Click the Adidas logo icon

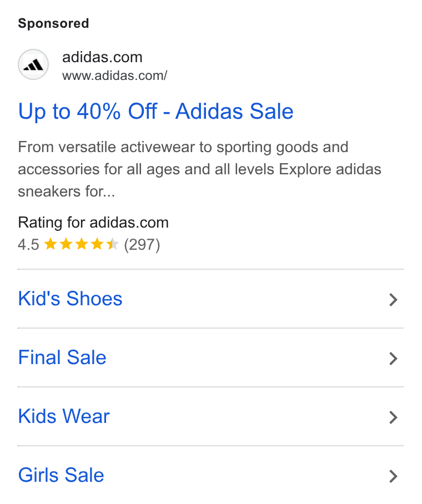[33, 64]
